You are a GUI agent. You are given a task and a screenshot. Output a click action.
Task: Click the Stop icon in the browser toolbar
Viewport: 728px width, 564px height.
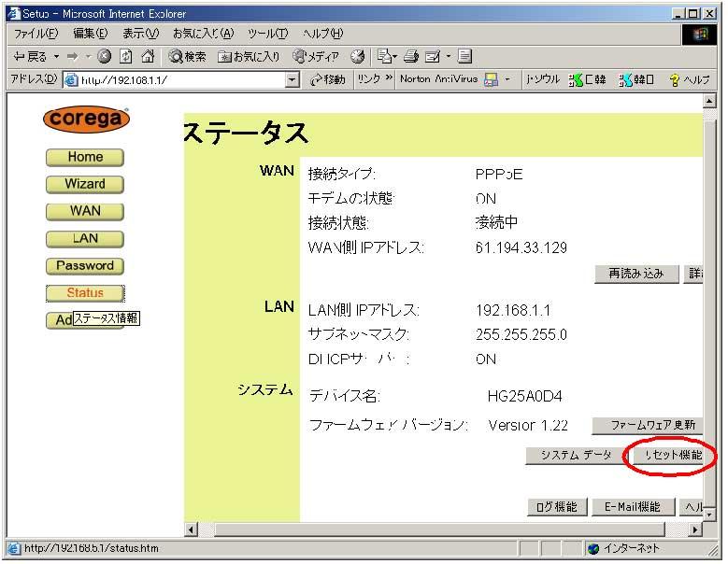[104, 57]
